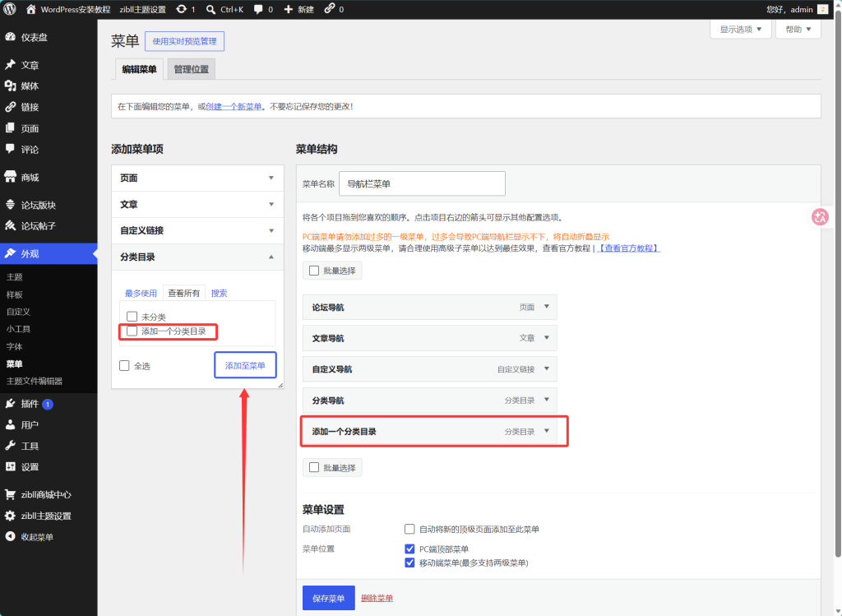Click the 收起菜单 collapse arrow icon
Image resolution: width=842 pixels, height=616 pixels.
10,536
